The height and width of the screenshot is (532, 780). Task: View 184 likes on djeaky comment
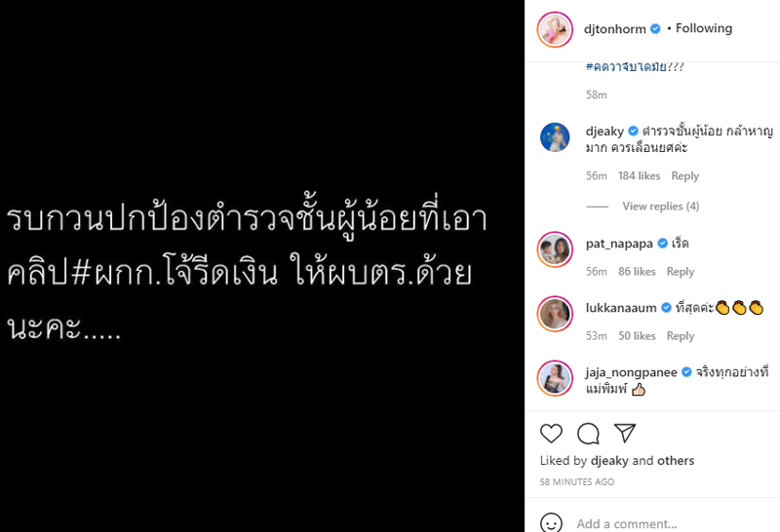pos(640,176)
